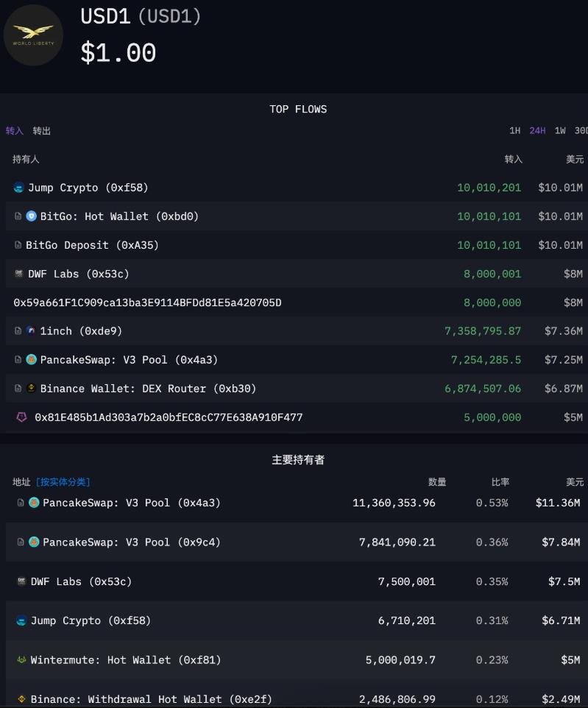Screen dimensions: 588x708
Task: Click the DWF Labs icon in Top Flows
Action: (19, 274)
